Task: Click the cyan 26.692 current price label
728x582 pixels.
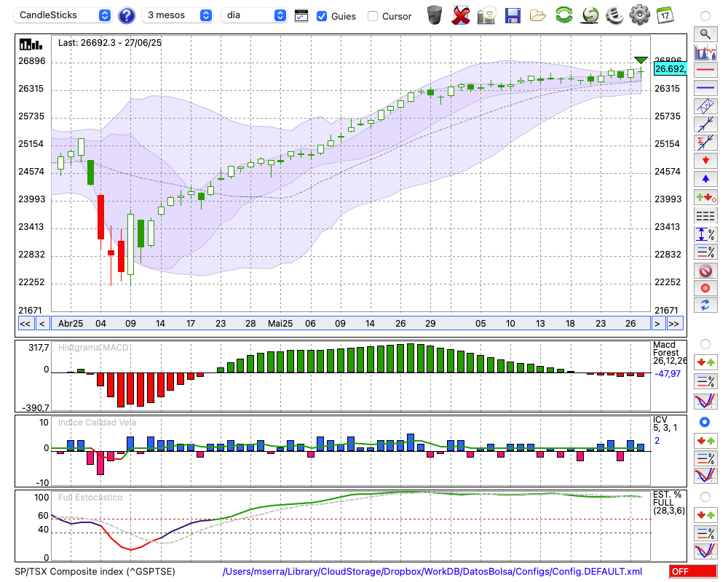Action: coord(670,69)
